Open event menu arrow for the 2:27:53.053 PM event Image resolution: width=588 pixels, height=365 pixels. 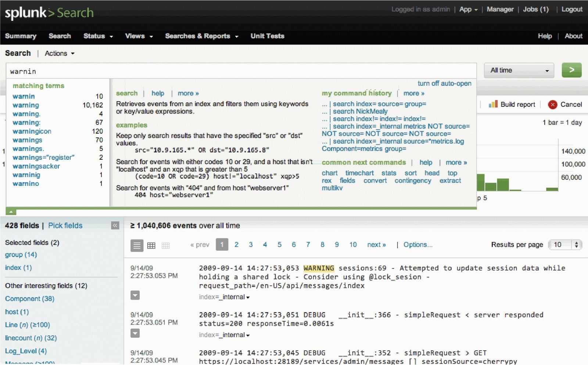click(135, 295)
